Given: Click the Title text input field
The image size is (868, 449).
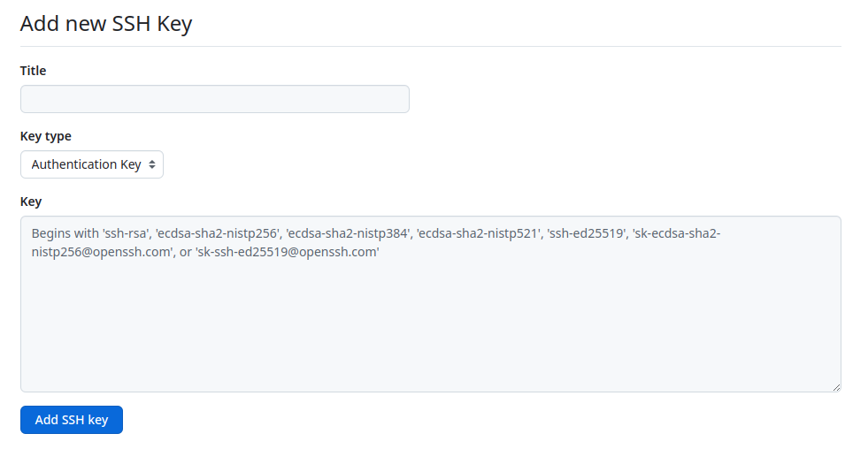Looking at the screenshot, I should coord(214,99).
